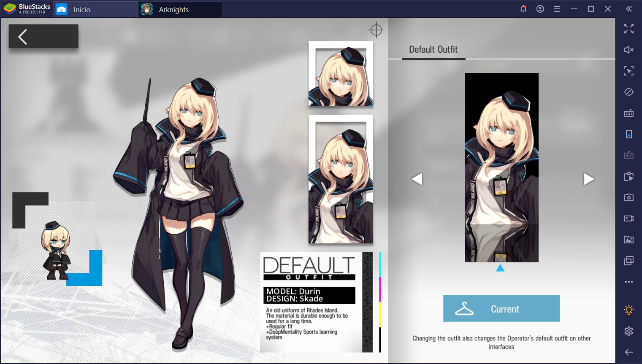Start video recording icon

(629, 218)
